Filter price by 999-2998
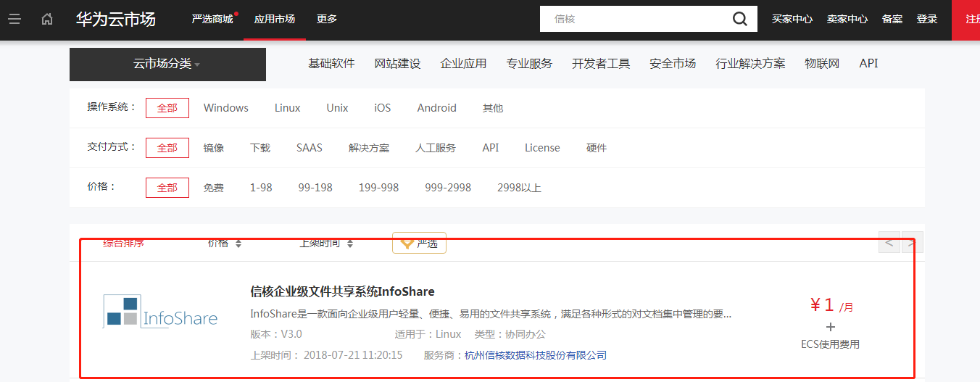This screenshot has height=382, width=980. (x=448, y=188)
